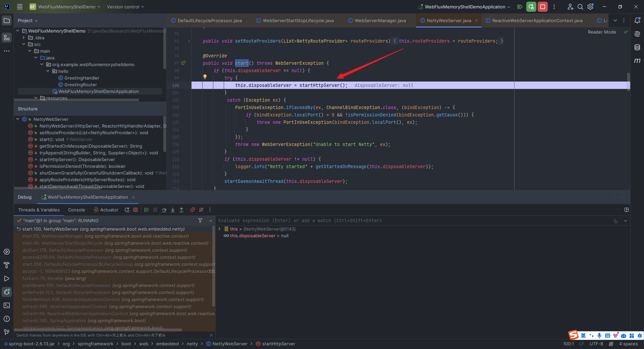Toggle Reader Mode in the editor
Screen dimensions: 644x349
tap(602, 32)
